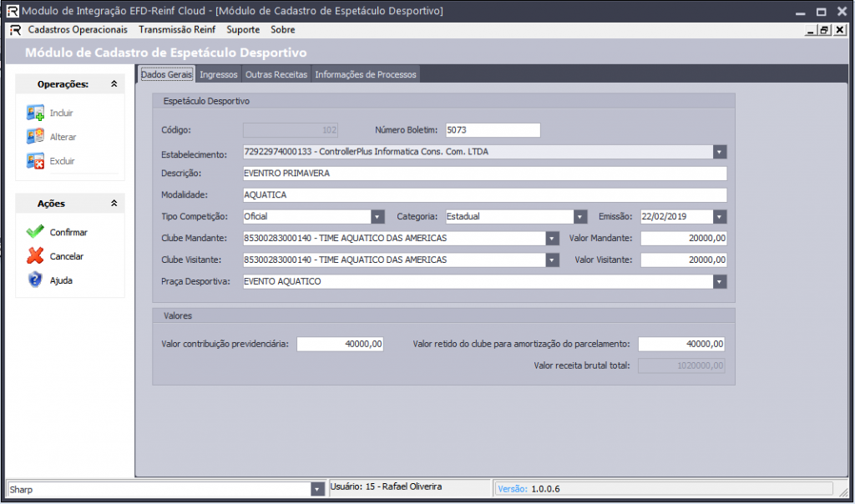The height and width of the screenshot is (504, 855).
Task: Click the Alterar operation label
Action: pos(63,137)
